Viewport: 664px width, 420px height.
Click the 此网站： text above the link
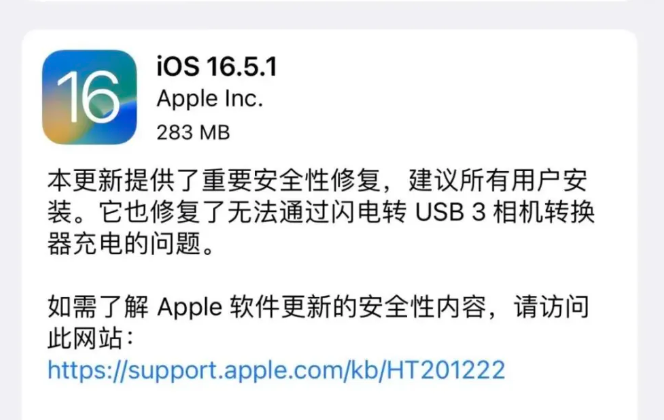91,338
